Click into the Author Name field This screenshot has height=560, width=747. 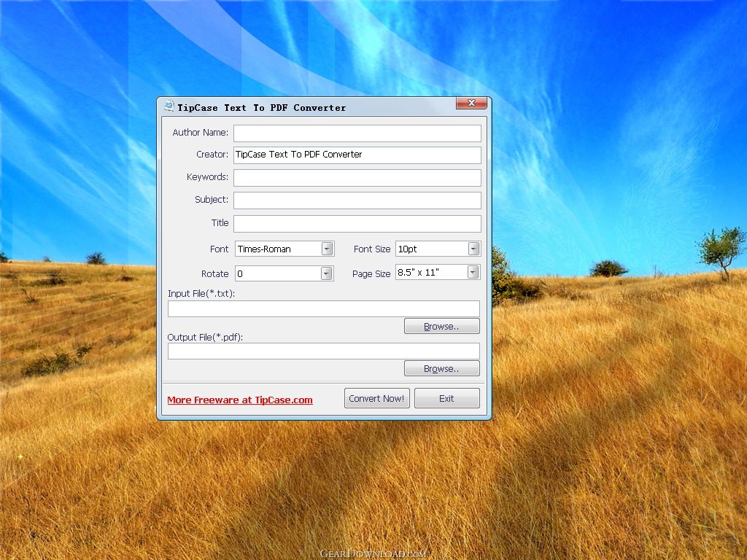[x=357, y=133]
